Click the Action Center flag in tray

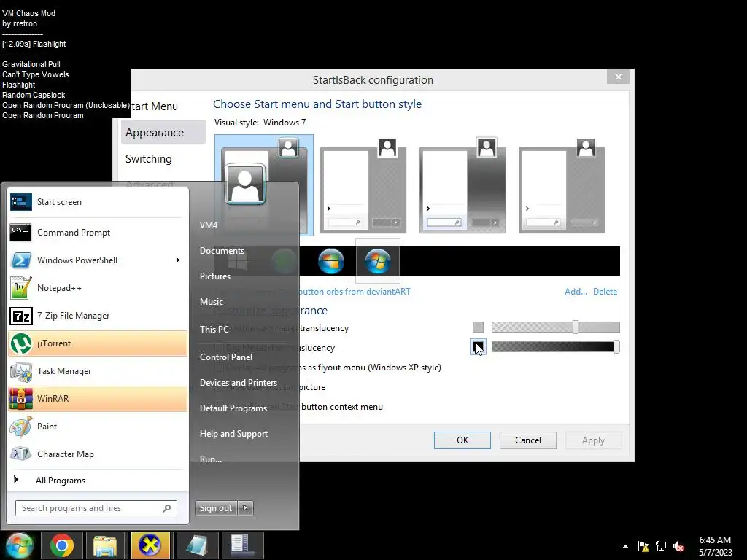tap(643, 546)
